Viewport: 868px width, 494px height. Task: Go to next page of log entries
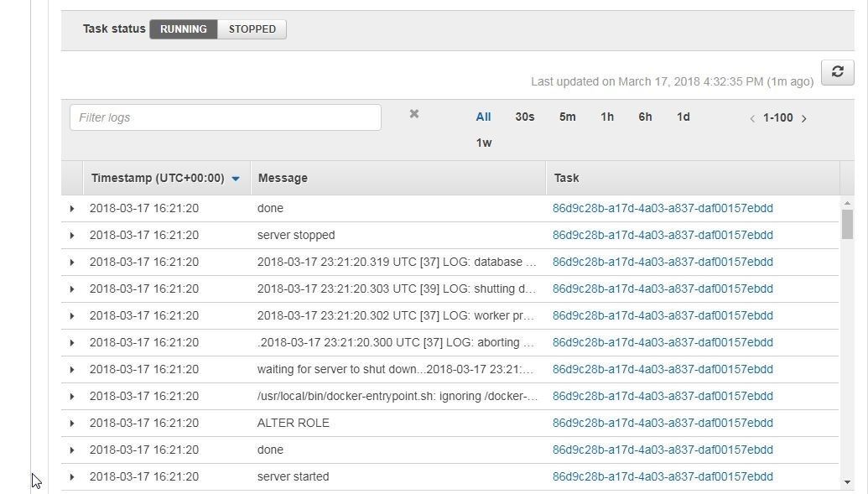point(803,118)
